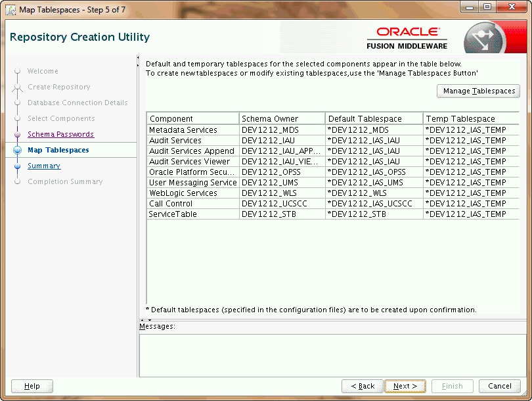
Task: Click the Temp Tablespace column header
Action: point(472,118)
